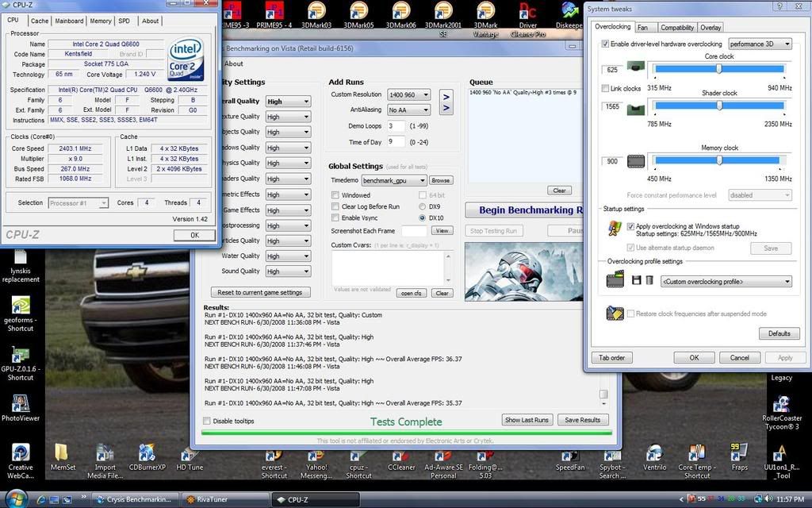Select the Ventrilo desktop icon
This screenshot has height=508, width=812.
[x=654, y=456]
